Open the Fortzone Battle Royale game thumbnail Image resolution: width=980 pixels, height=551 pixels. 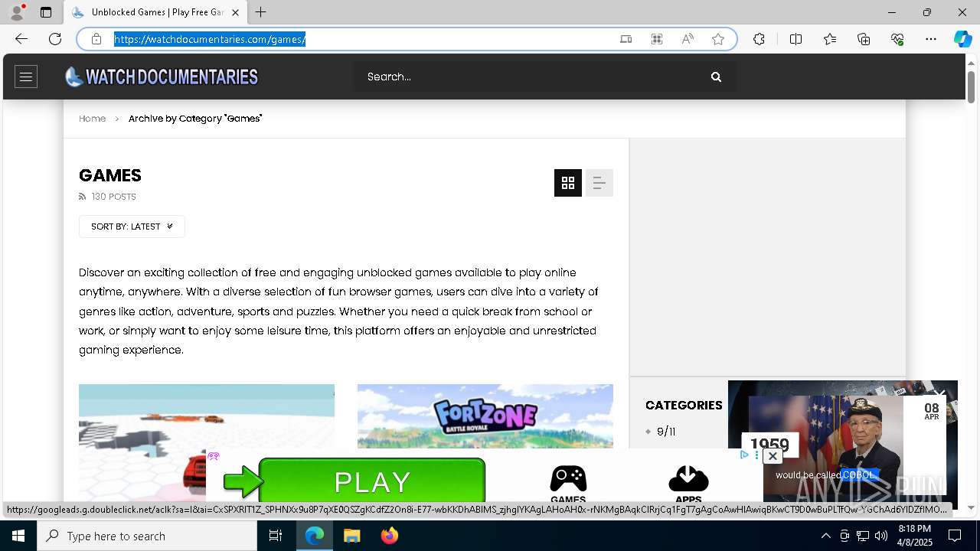(485, 416)
